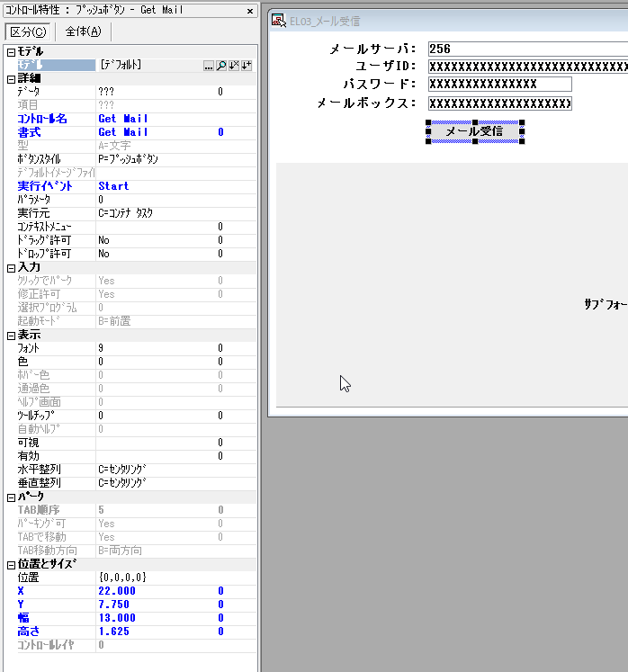The width and height of the screenshot is (628, 672).
Task: Click the 実行イベント property value Start
Action: click(113, 186)
